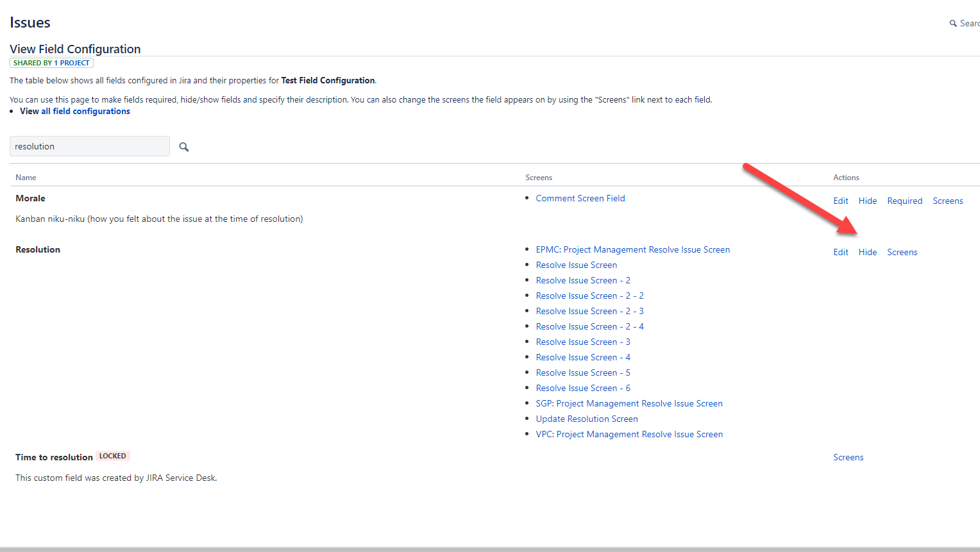The height and width of the screenshot is (552, 980).
Task: Open VPC: Project Management Resolve Issue Screen
Action: coord(629,433)
